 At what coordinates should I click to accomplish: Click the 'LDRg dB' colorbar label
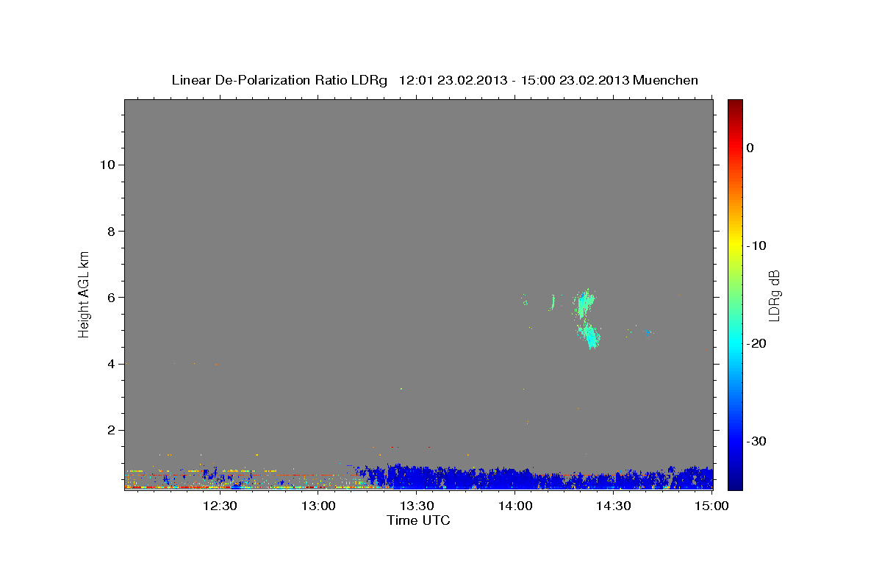(773, 295)
